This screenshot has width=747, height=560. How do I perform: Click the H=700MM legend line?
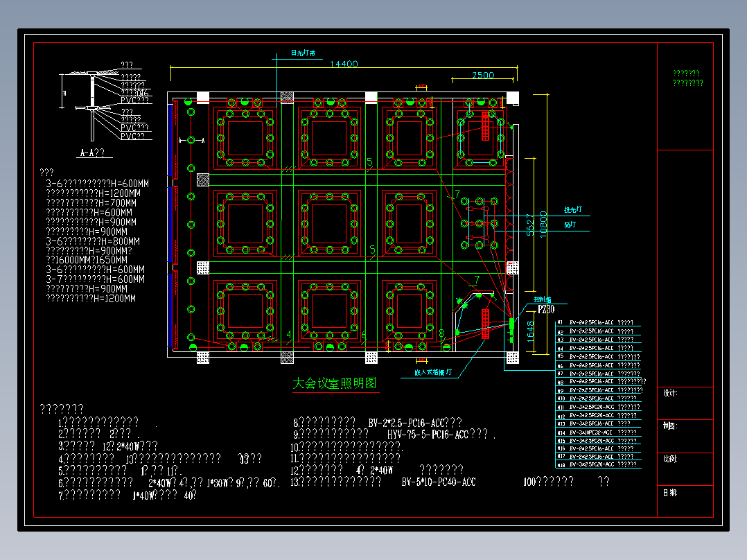91,202
